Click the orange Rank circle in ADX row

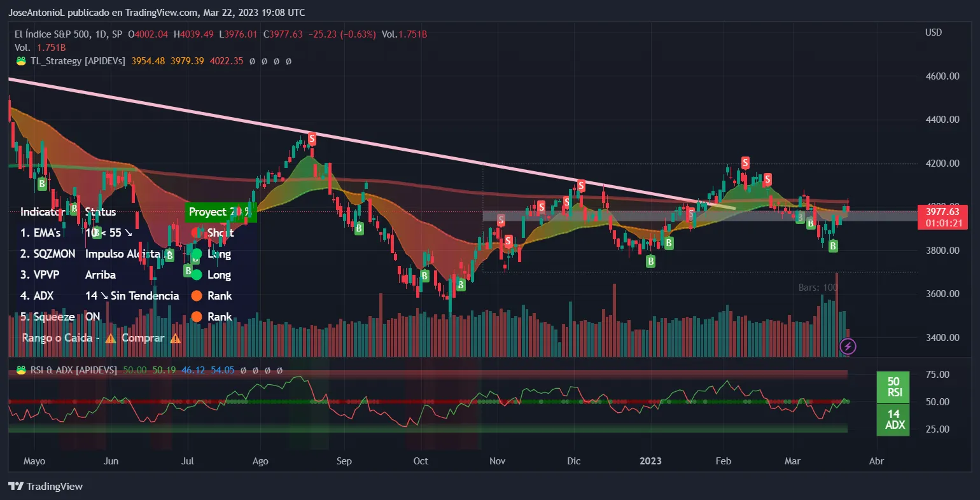point(196,296)
